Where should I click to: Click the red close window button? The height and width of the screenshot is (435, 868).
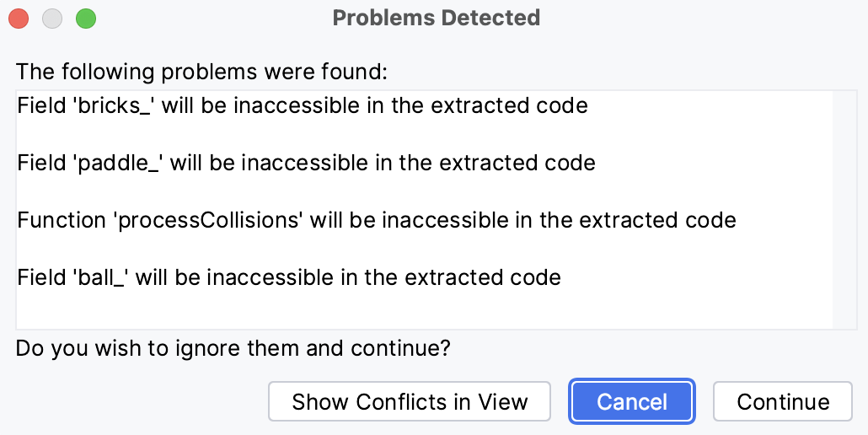coord(19,18)
